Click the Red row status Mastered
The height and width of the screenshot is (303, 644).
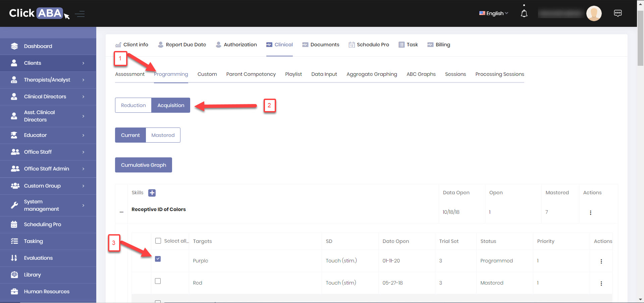pyautogui.click(x=492, y=283)
